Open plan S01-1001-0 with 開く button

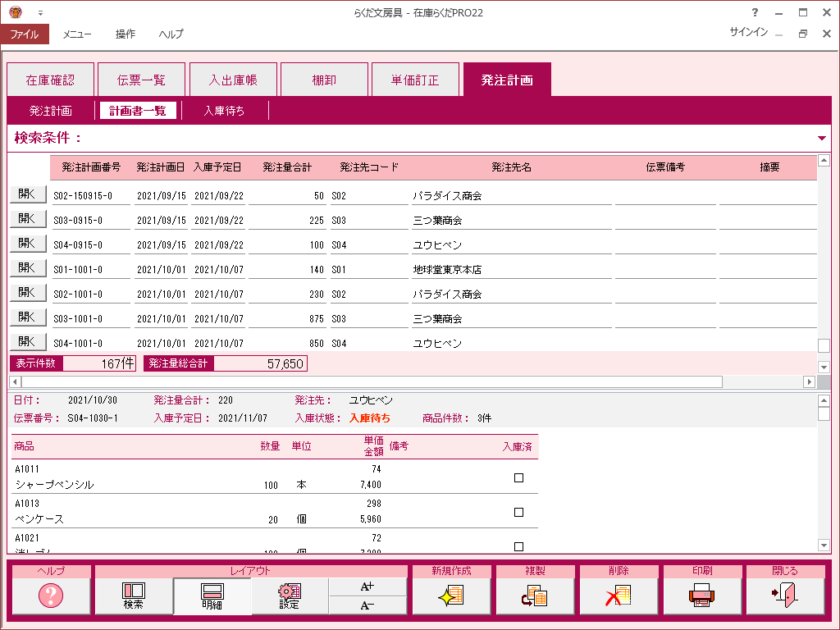tap(28, 268)
